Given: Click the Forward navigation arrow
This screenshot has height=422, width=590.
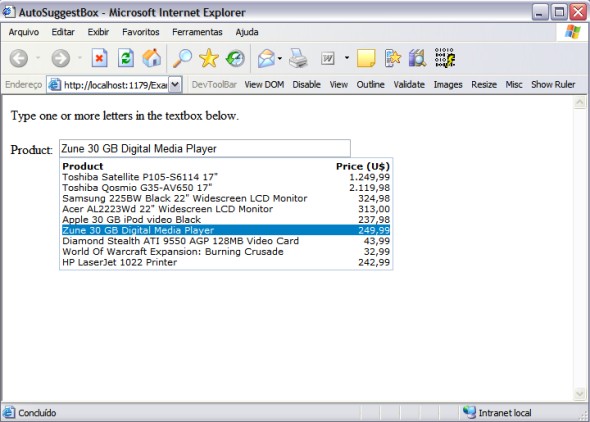Looking at the screenshot, I should tap(61, 58).
